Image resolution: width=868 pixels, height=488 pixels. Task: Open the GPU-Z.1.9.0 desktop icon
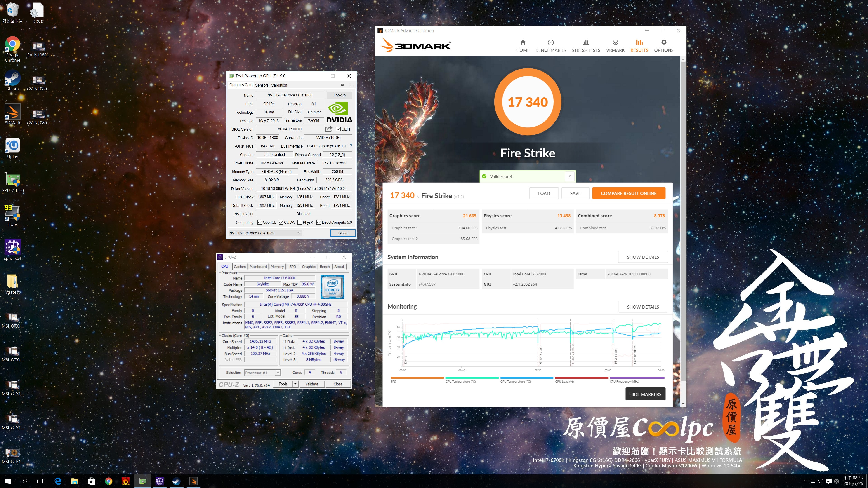12,182
